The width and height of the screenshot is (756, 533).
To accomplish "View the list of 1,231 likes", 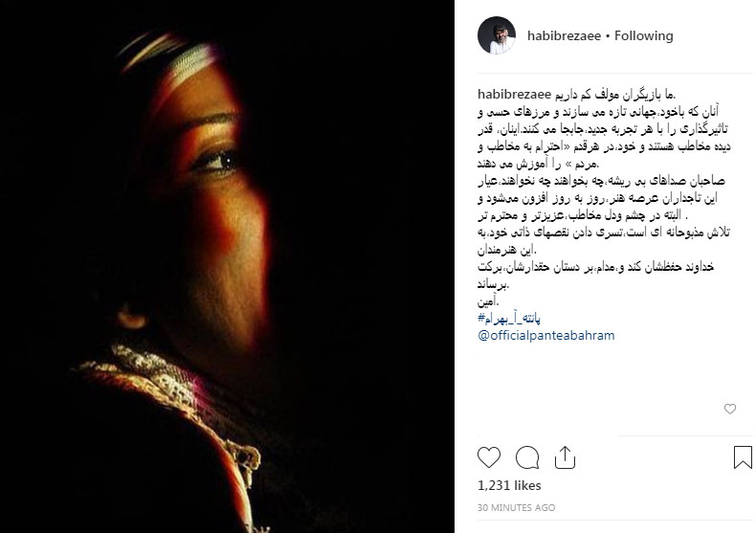I will tap(509, 485).
